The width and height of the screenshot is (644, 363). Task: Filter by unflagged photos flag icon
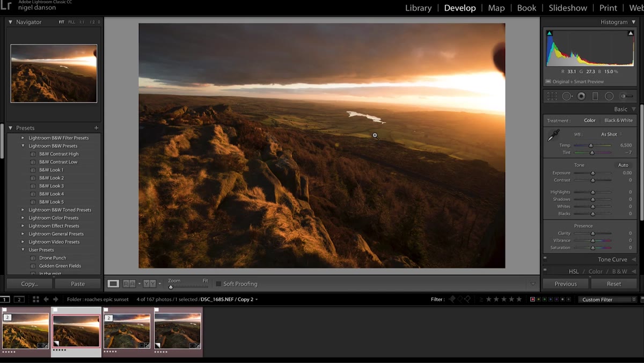460,299
